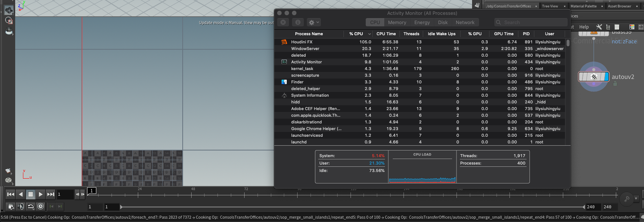Switch to the CPU tab
This screenshot has width=644, height=222.
[x=375, y=22]
